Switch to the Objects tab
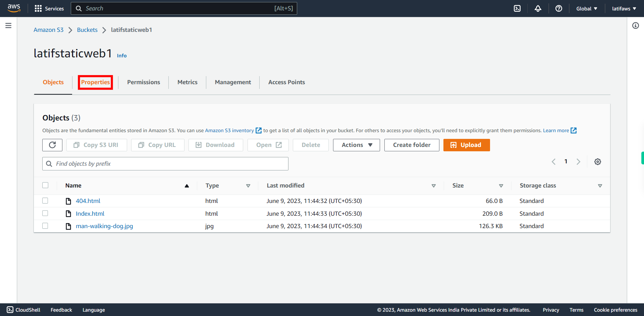Screen dimensions: 644x316 click(53, 82)
